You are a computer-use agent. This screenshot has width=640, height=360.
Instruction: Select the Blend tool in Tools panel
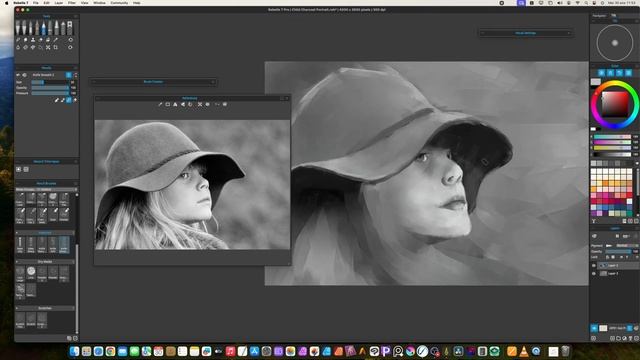(18, 40)
